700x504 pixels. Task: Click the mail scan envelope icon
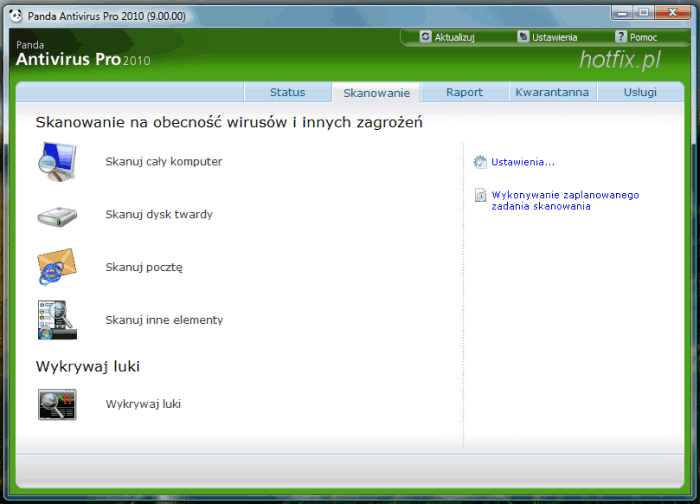coord(57,267)
